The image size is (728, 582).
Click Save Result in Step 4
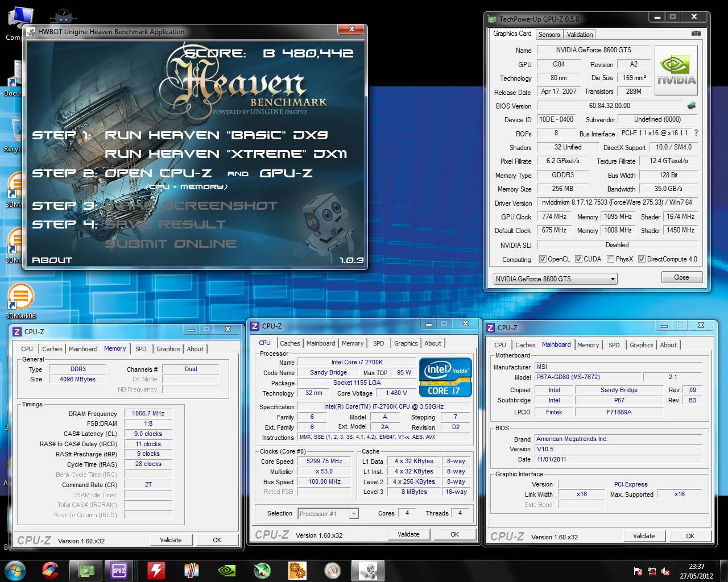tap(166, 225)
